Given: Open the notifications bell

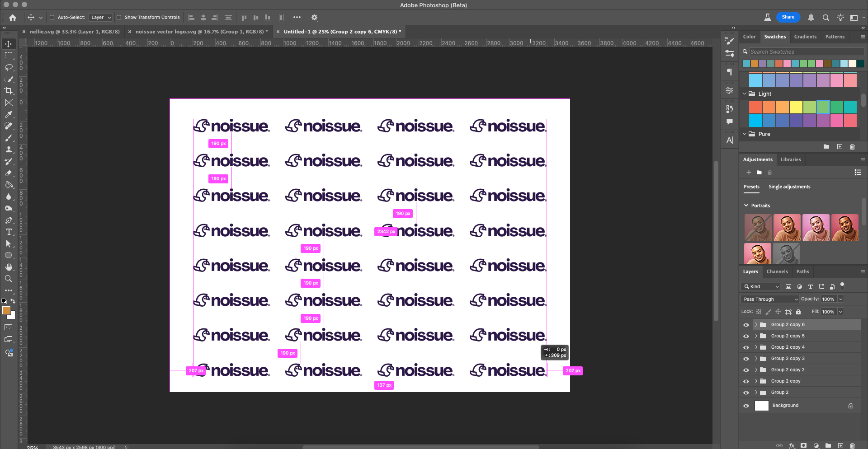Looking at the screenshot, I should pos(811,18).
